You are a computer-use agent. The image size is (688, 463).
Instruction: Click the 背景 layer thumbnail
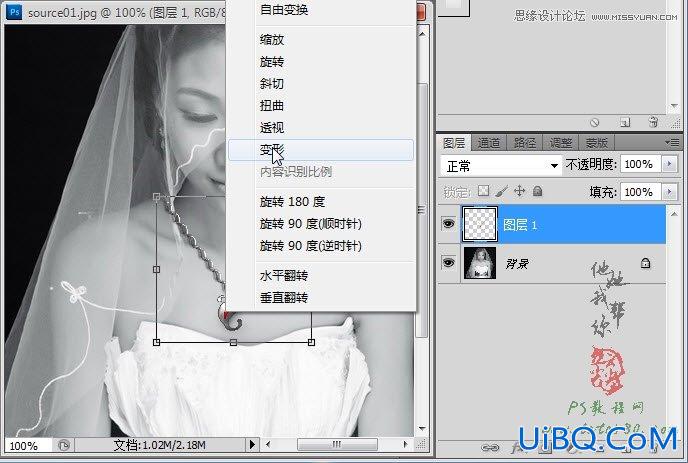pos(480,263)
